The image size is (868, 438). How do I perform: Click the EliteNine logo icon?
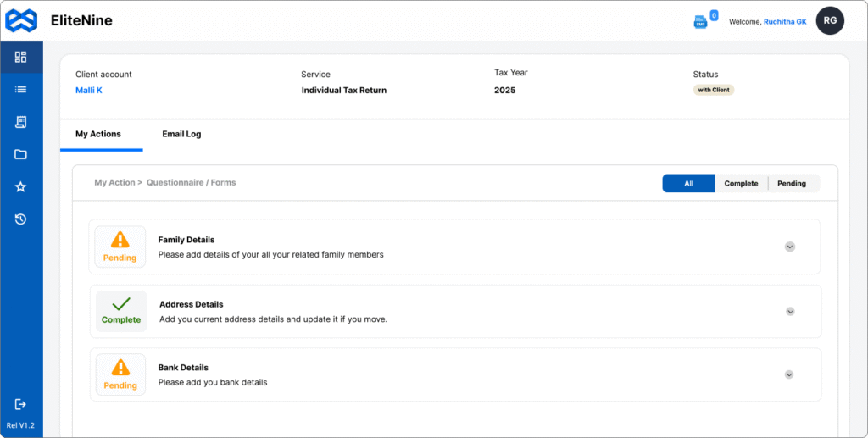click(x=21, y=20)
